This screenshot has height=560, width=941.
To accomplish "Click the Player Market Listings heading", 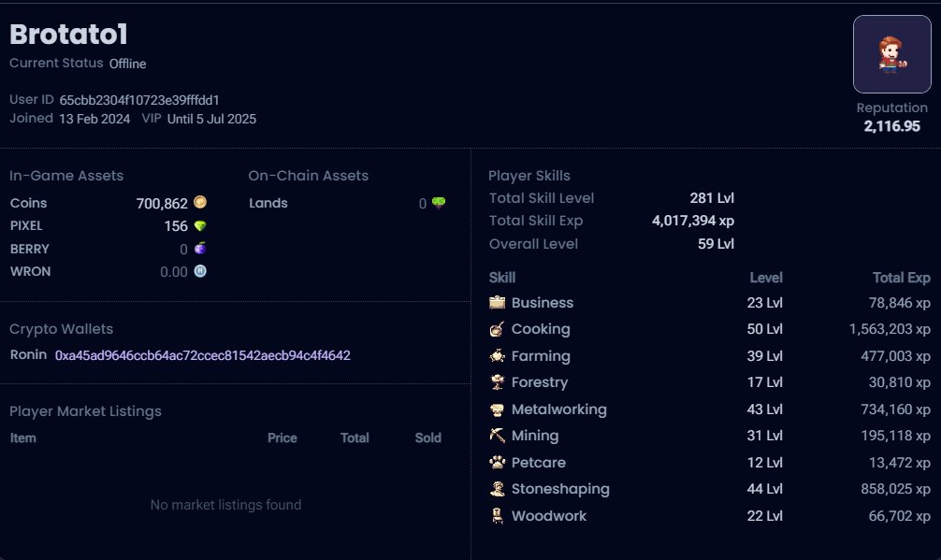I will pyautogui.click(x=85, y=411).
